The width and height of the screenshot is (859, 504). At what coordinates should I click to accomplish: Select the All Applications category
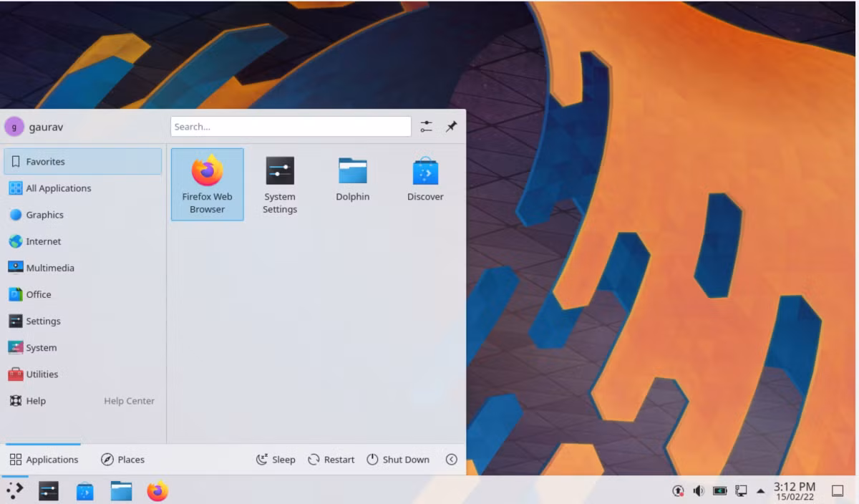point(83,188)
